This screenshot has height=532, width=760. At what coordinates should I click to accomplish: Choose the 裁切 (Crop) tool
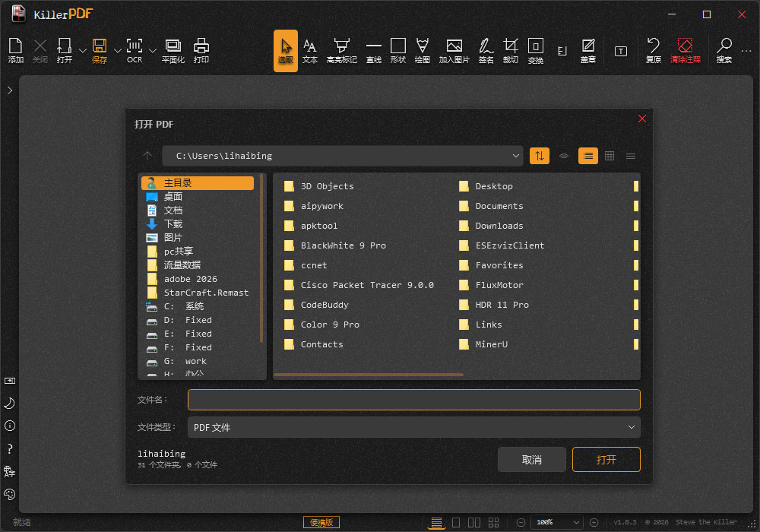pos(511,50)
